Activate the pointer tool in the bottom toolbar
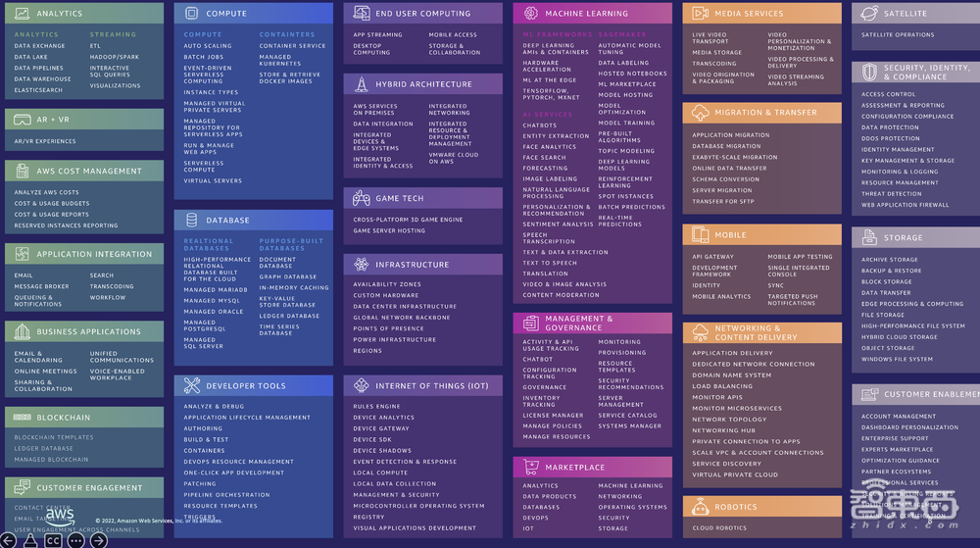 30,540
